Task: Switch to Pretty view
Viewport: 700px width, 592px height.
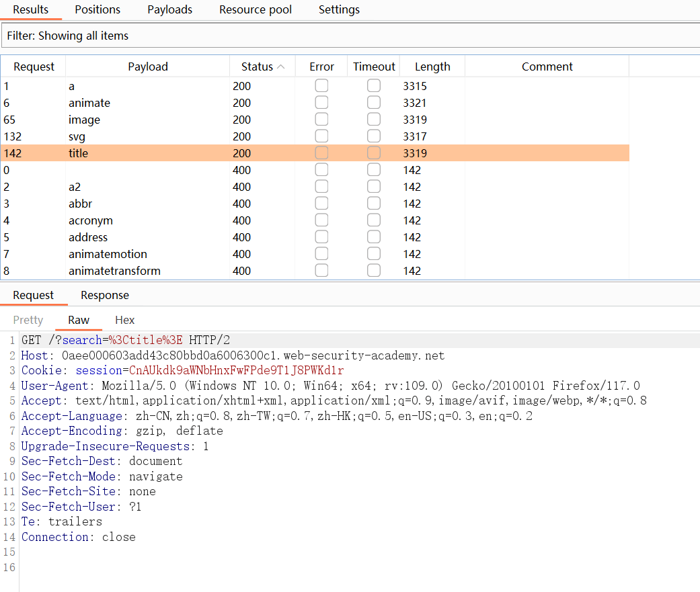Action: (x=28, y=320)
